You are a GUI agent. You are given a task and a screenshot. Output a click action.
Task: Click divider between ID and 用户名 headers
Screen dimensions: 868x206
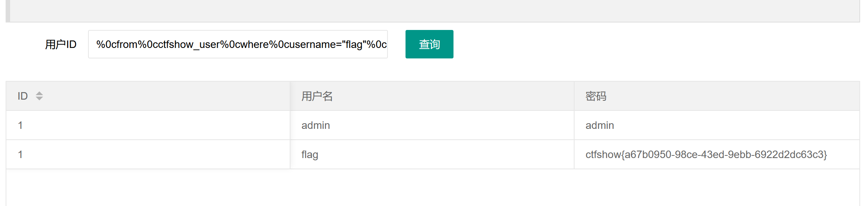(290, 96)
